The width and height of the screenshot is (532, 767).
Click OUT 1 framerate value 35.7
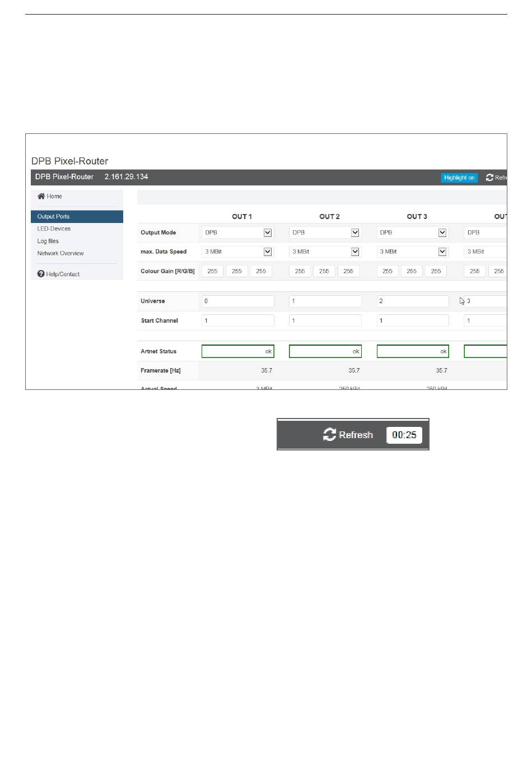click(x=267, y=370)
